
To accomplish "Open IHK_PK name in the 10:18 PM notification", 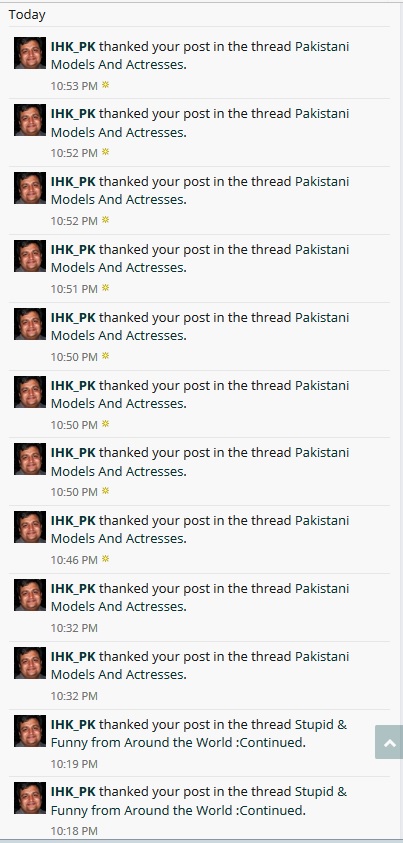I will click(x=73, y=791).
